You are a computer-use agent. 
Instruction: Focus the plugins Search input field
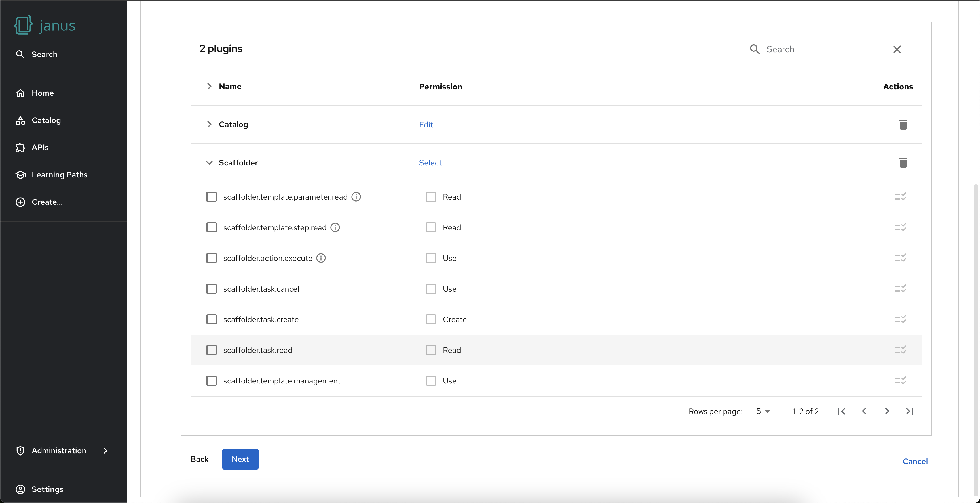(825, 49)
